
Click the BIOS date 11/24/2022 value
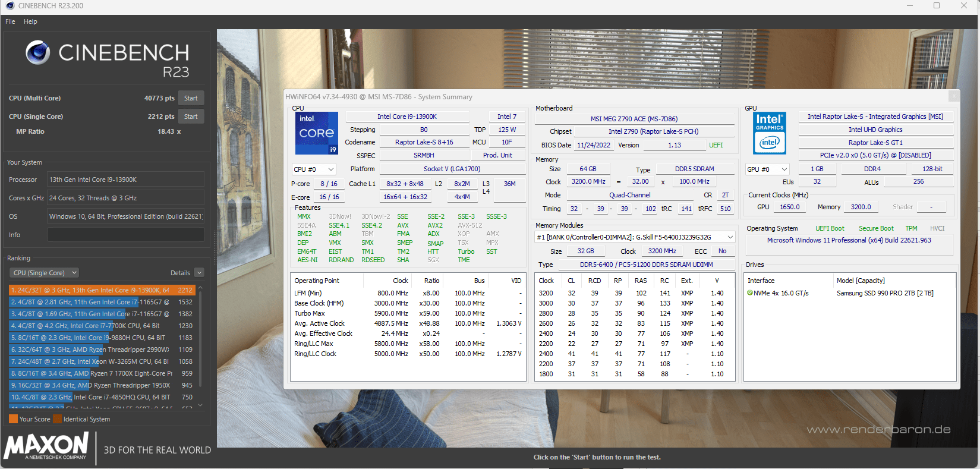click(594, 145)
